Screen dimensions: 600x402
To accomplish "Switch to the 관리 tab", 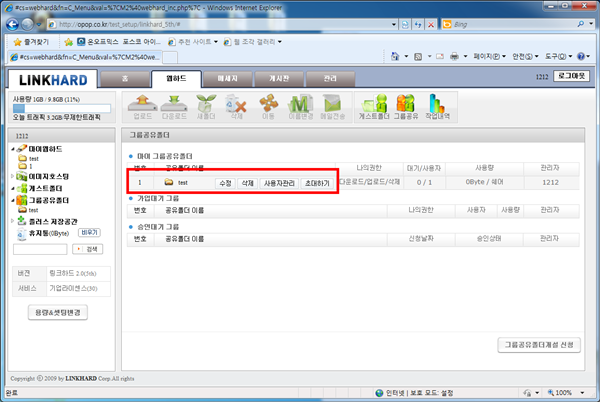I will point(330,79).
